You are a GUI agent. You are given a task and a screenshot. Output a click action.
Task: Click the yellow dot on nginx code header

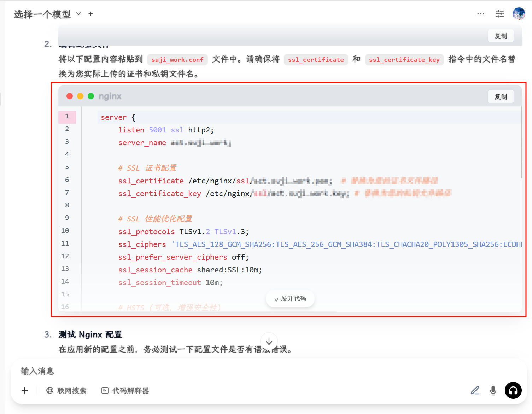point(80,96)
